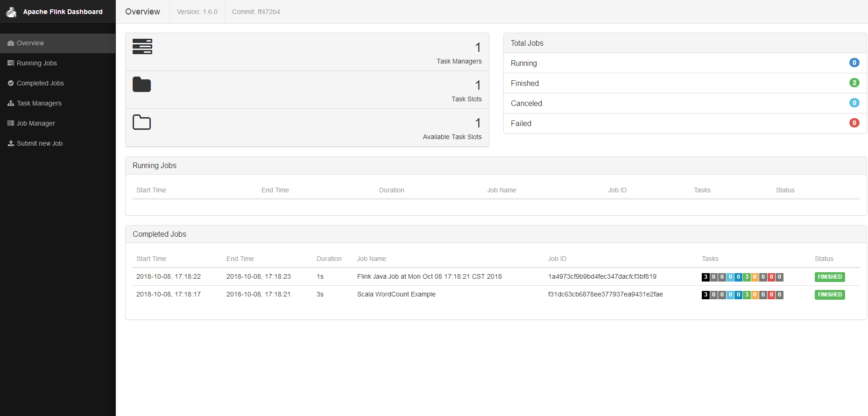868x416 pixels.
Task: Click the Overview page title
Action: pos(142,12)
